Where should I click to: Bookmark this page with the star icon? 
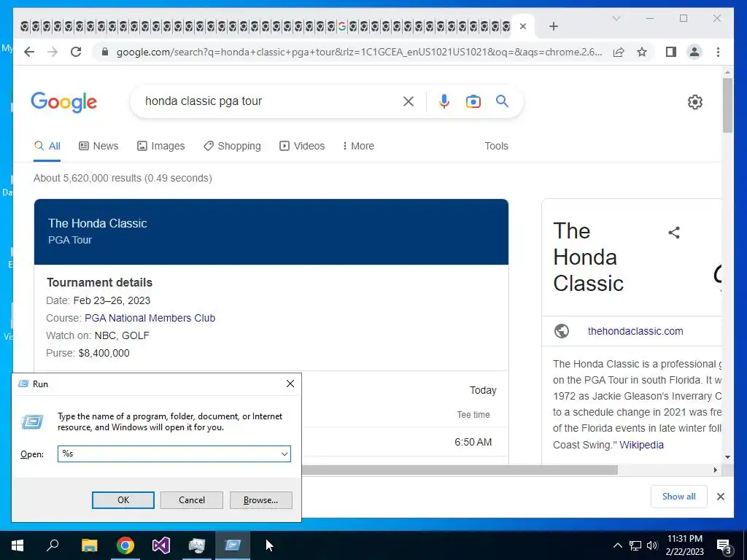pyautogui.click(x=642, y=52)
